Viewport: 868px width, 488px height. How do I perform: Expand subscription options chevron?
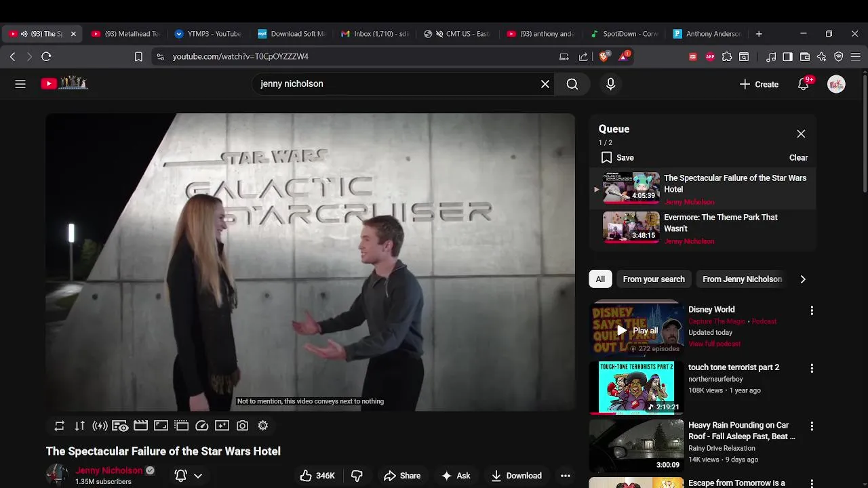pos(198,476)
